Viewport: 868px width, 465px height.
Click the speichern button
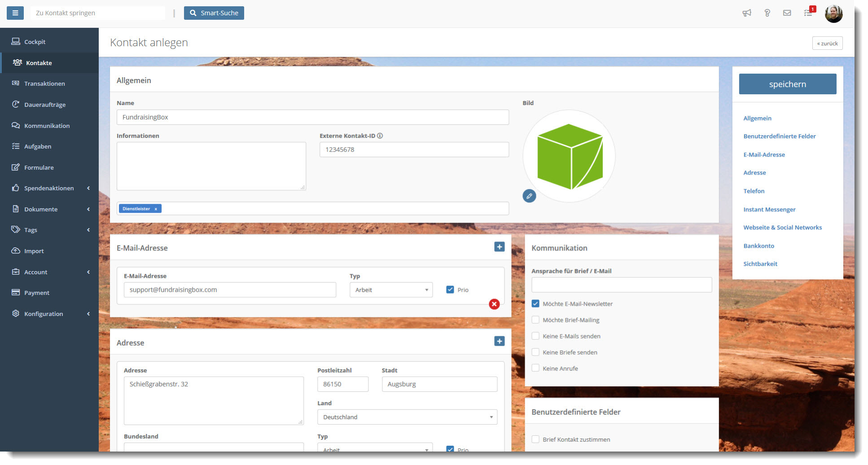[787, 84]
